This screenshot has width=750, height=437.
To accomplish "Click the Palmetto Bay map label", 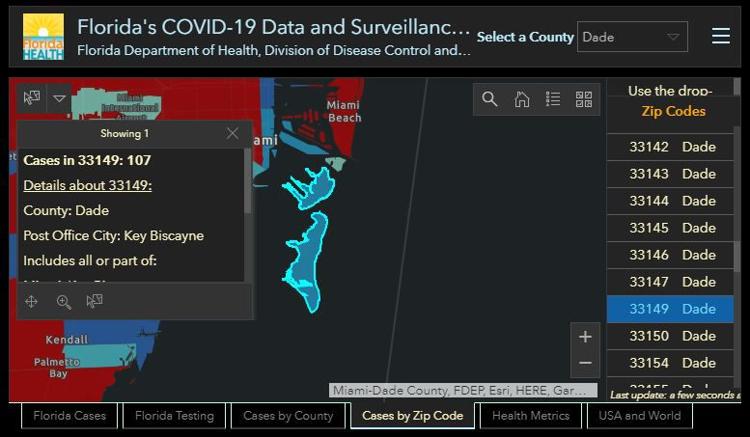I will (57, 368).
